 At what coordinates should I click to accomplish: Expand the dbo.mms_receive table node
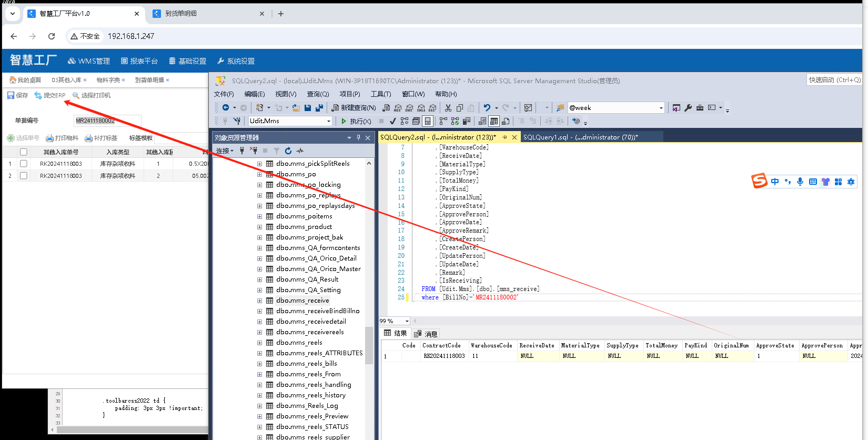259,301
